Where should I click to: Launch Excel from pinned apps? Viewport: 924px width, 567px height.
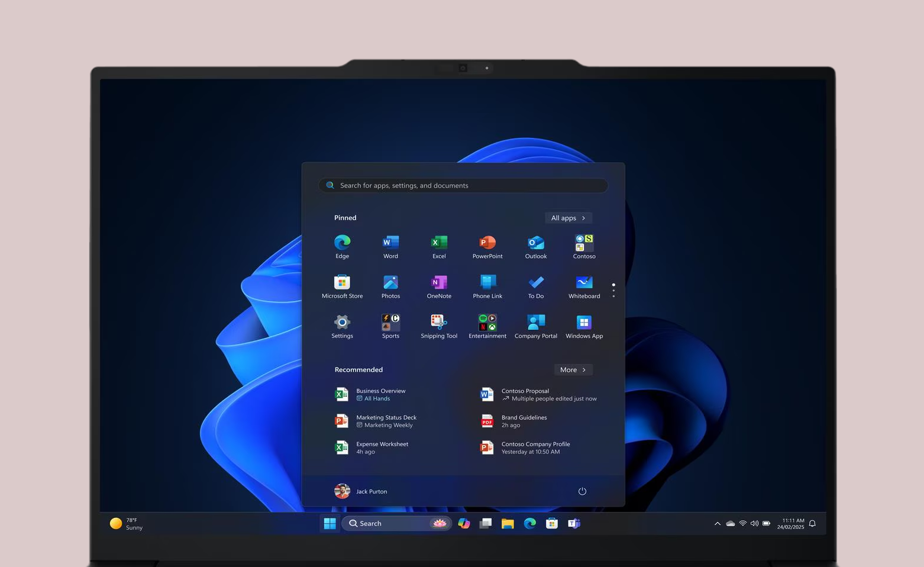tap(439, 243)
